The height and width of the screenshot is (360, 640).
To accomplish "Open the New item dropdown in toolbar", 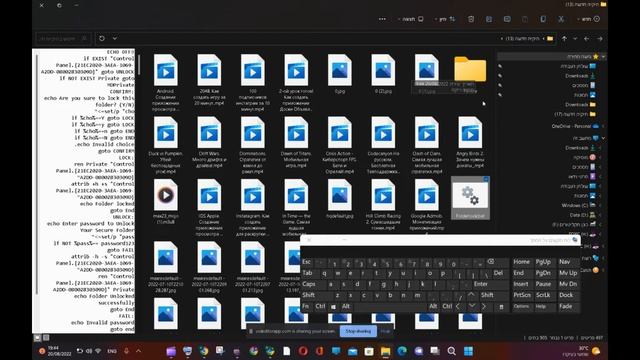I will 588,19.
